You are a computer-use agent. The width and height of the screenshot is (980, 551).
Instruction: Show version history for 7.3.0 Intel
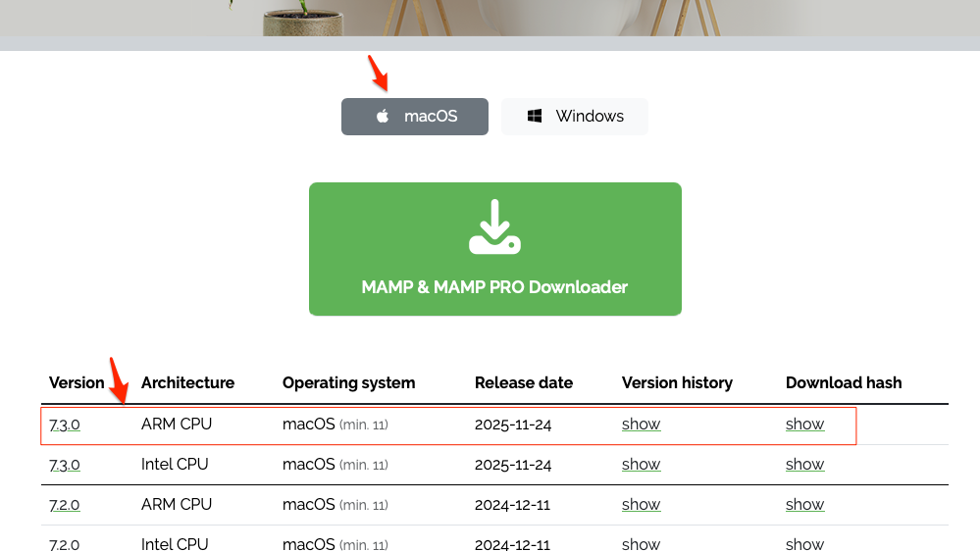[641, 465]
